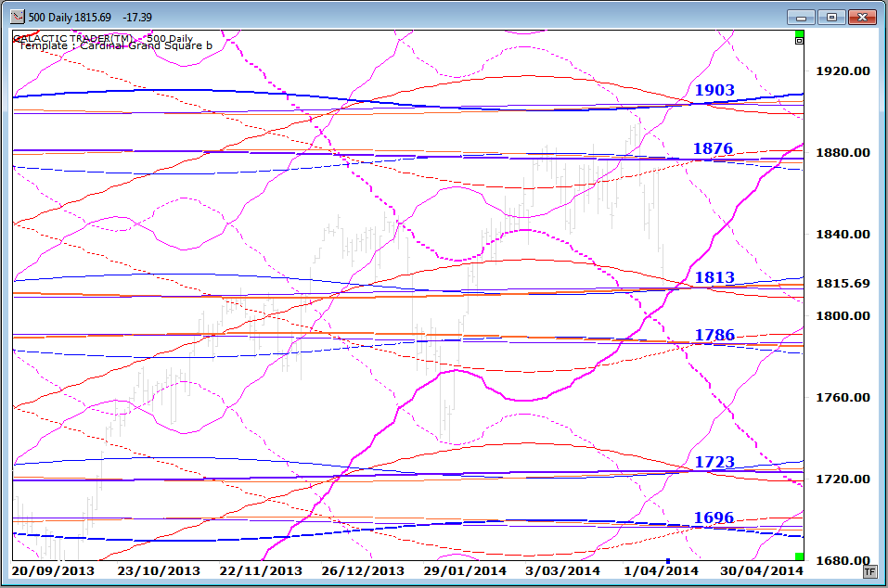Minimize the 500 Daily chart window
The image size is (888, 588).
click(x=801, y=18)
